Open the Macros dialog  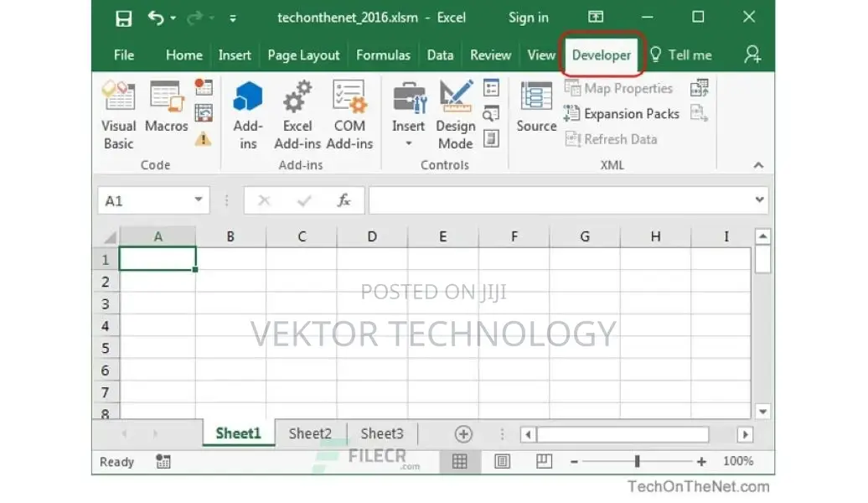pos(167,107)
